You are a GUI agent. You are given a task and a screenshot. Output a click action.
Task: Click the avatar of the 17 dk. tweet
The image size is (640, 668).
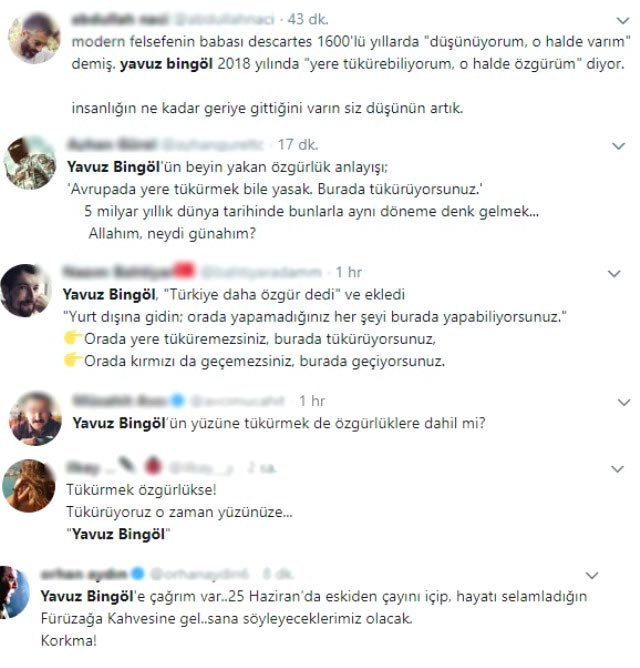click(x=30, y=163)
